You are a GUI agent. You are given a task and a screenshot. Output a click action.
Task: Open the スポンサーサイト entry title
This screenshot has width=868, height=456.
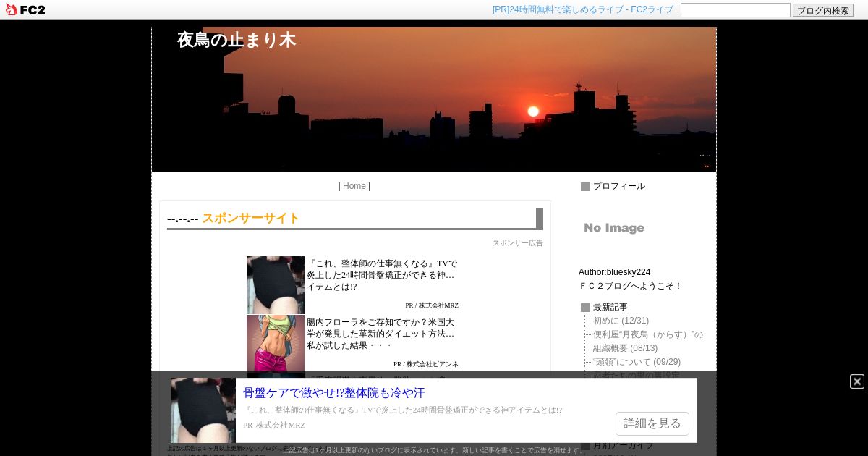click(x=250, y=218)
